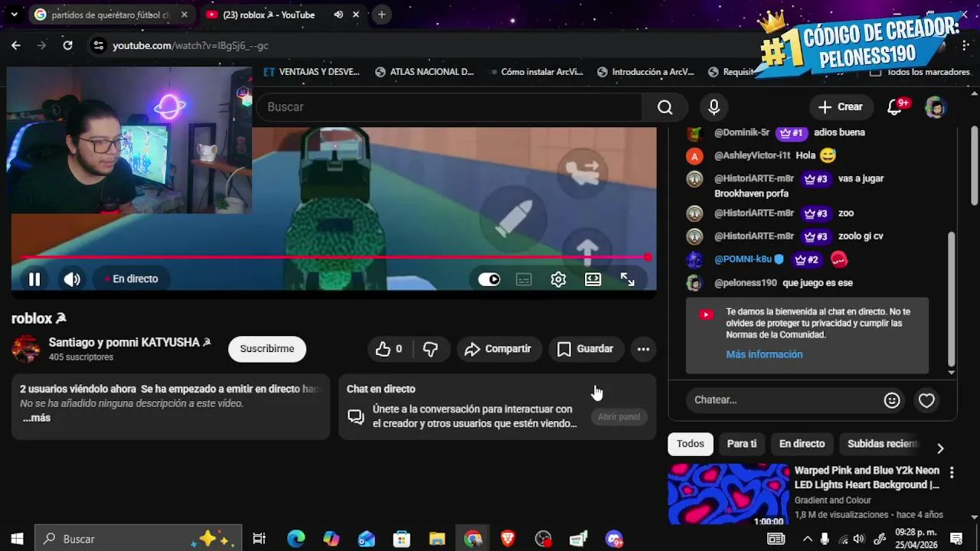Open more actions three-dot menu

tap(643, 349)
